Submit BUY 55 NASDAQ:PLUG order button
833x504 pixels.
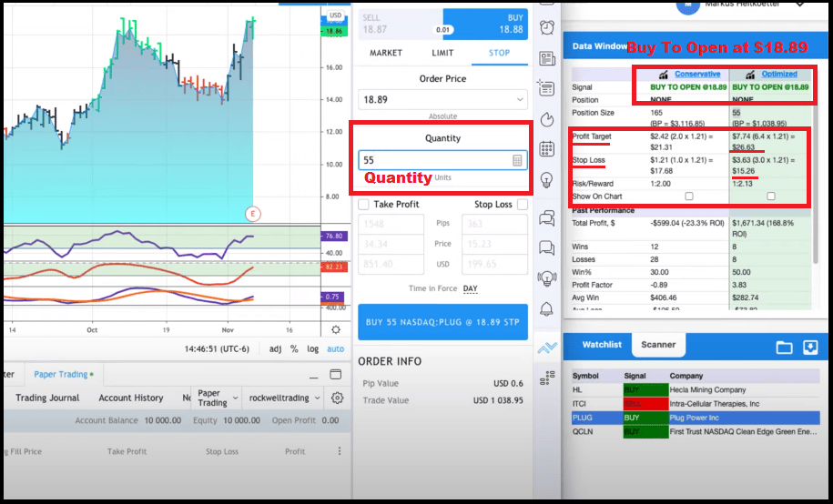pos(442,322)
